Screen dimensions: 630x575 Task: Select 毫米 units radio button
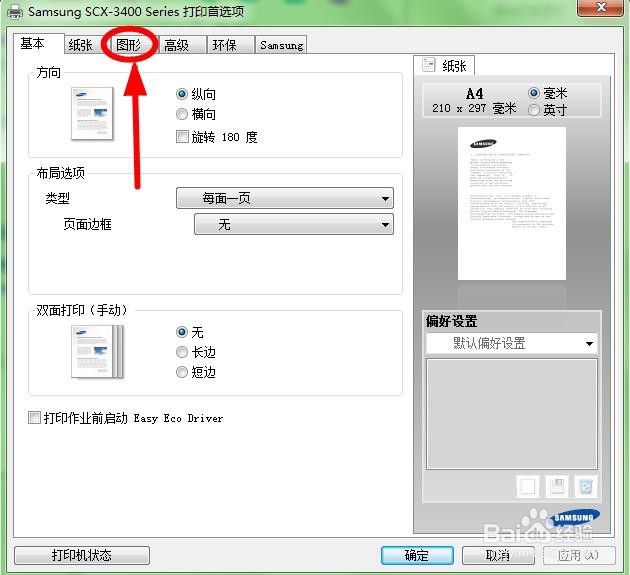tap(534, 93)
